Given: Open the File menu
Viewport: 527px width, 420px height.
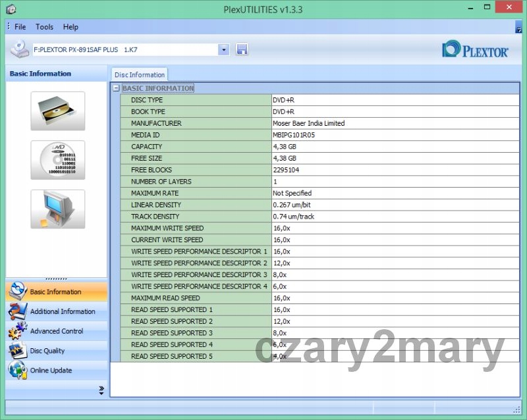Looking at the screenshot, I should pyautogui.click(x=20, y=27).
